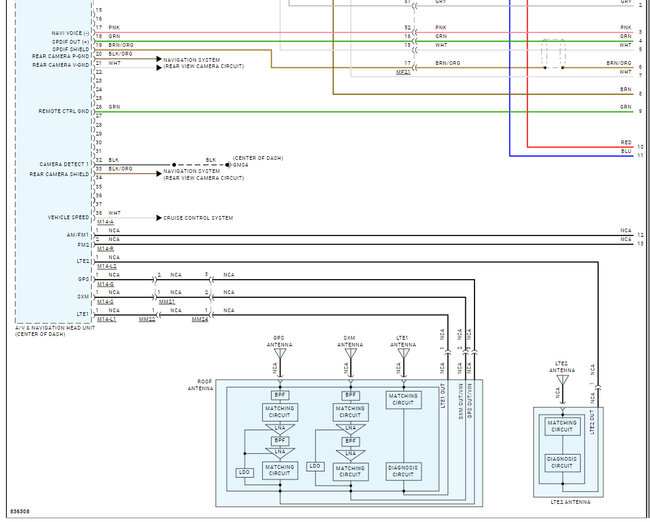This screenshot has height=522, width=650.
Task: Select the REAR CAMERA V-GND label
Action: (x=61, y=65)
